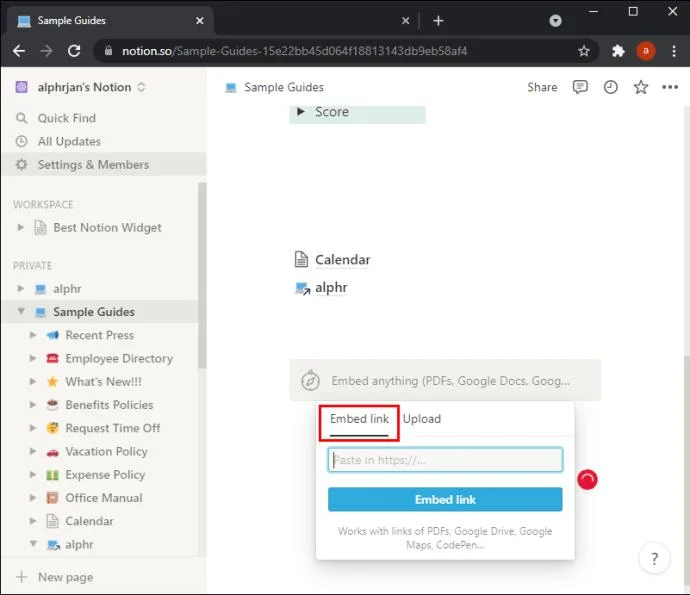Collapse the Sample Guides sidebar tree
690x595 pixels.
[21, 311]
